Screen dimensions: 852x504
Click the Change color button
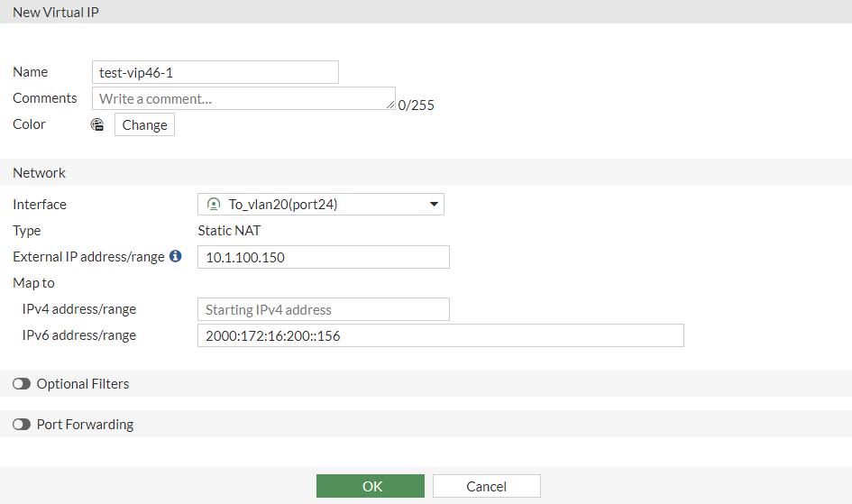(144, 124)
